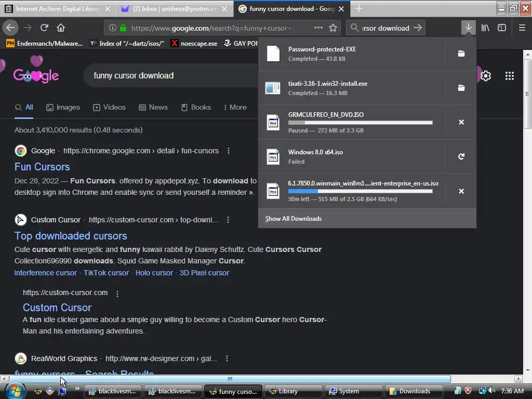Expand quick launch overflow chevron
This screenshot has width=532, height=399.
point(77,389)
